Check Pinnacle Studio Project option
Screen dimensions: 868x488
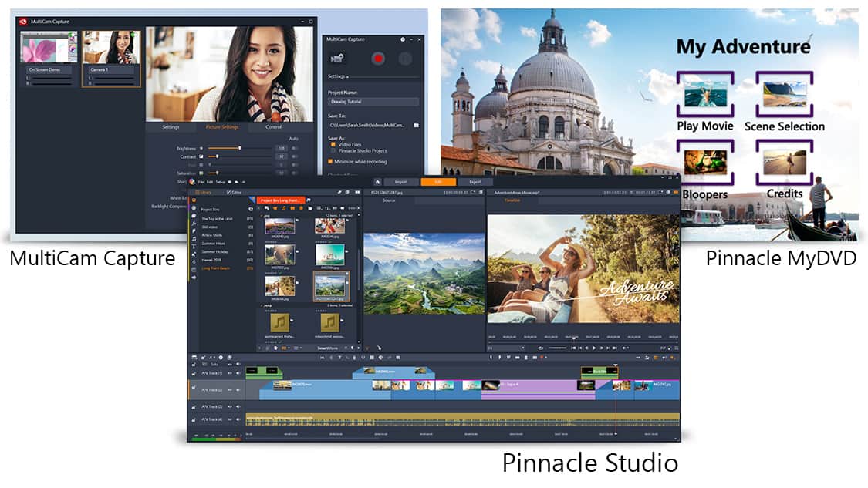pyautogui.click(x=333, y=150)
